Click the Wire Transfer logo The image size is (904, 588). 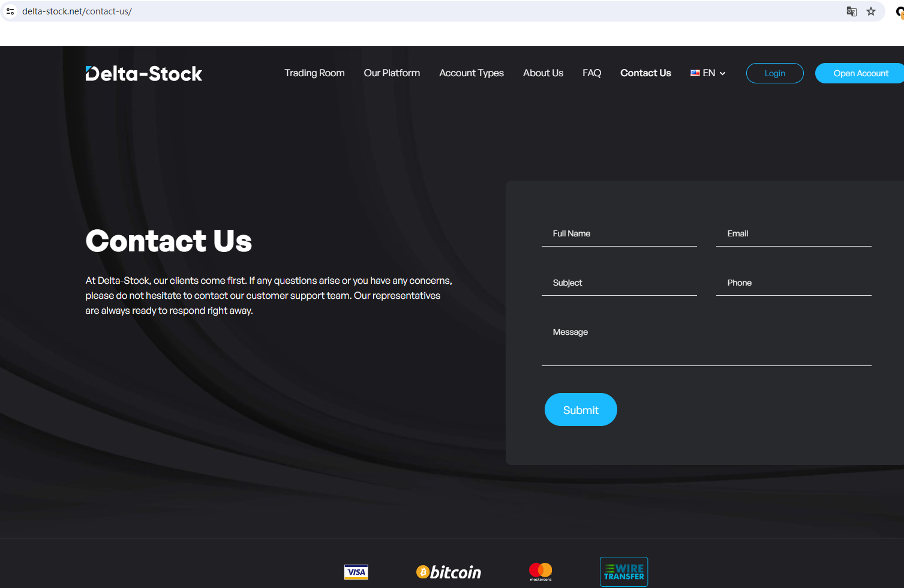(624, 572)
